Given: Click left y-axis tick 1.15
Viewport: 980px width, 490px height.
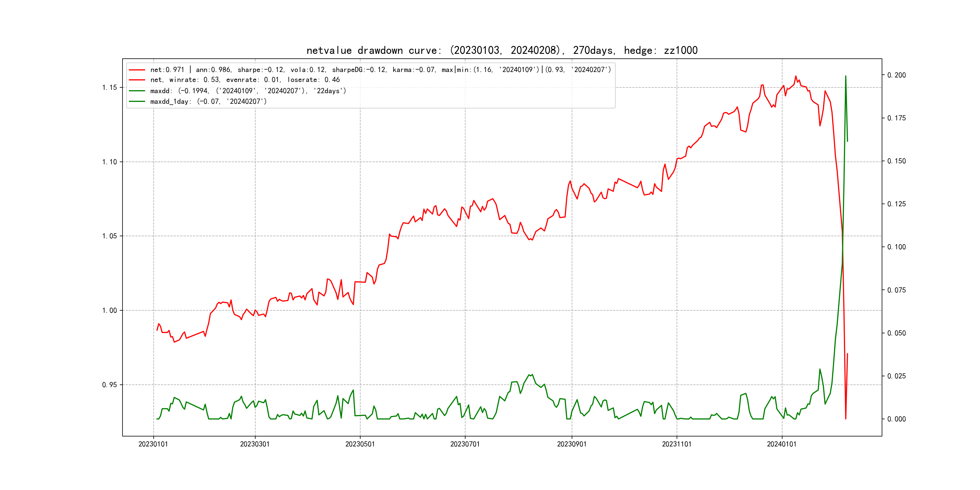Looking at the screenshot, I should [109, 87].
